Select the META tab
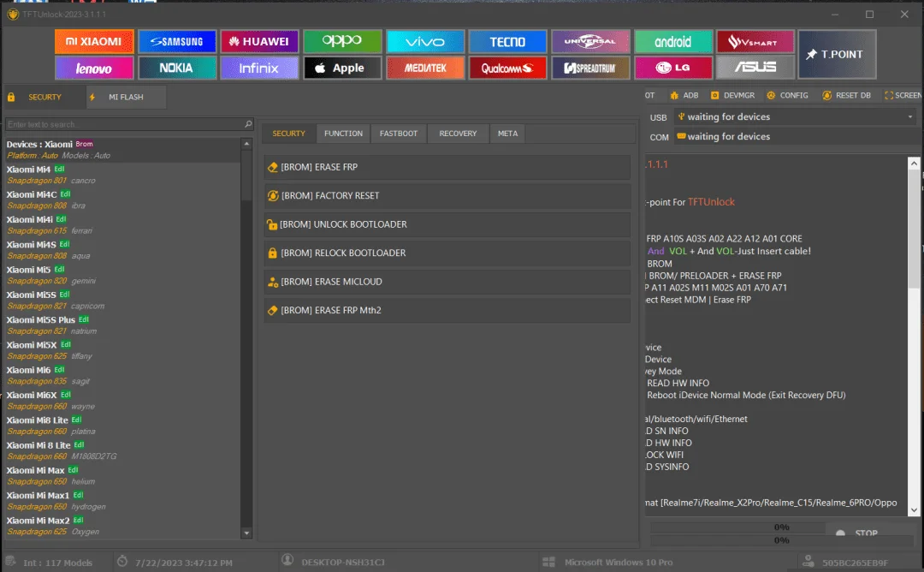This screenshot has height=572, width=924. 507,134
